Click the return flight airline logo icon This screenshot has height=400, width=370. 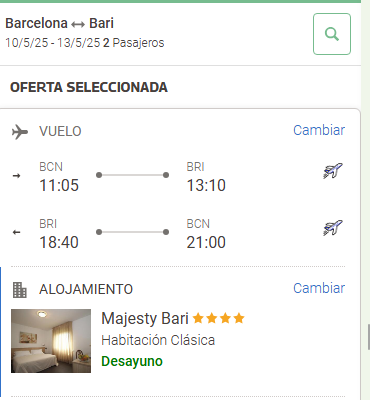(333, 228)
